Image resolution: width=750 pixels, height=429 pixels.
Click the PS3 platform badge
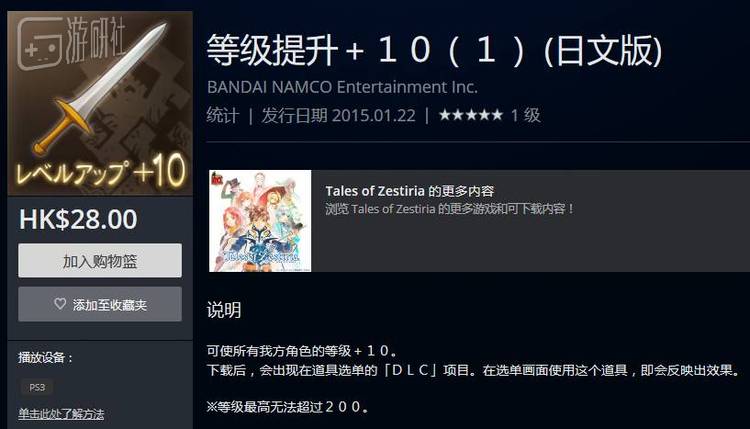click(x=37, y=387)
